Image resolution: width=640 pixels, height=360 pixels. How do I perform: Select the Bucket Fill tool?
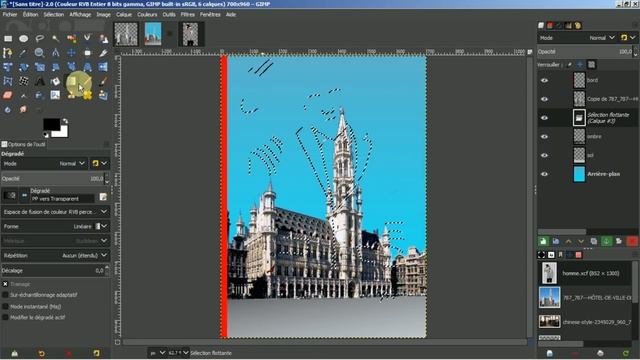click(x=56, y=81)
